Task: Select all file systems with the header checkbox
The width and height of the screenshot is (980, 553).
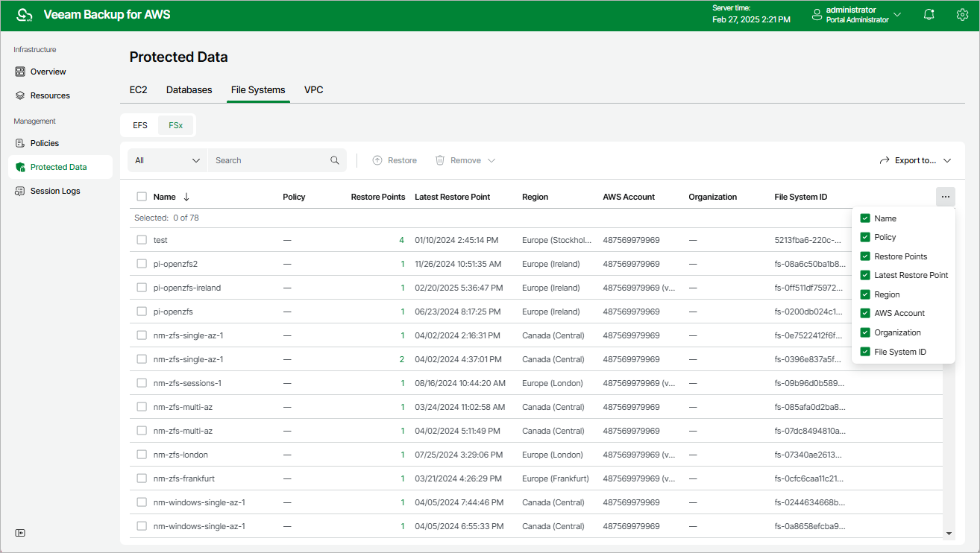Action: tap(141, 196)
